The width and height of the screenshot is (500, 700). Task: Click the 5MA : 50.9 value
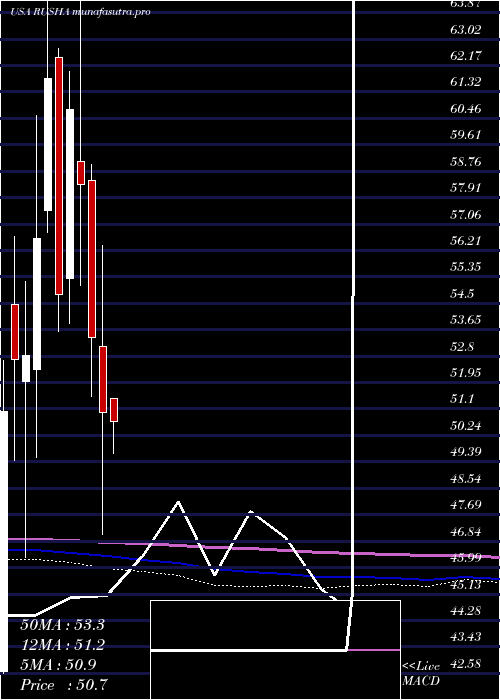coord(58,665)
